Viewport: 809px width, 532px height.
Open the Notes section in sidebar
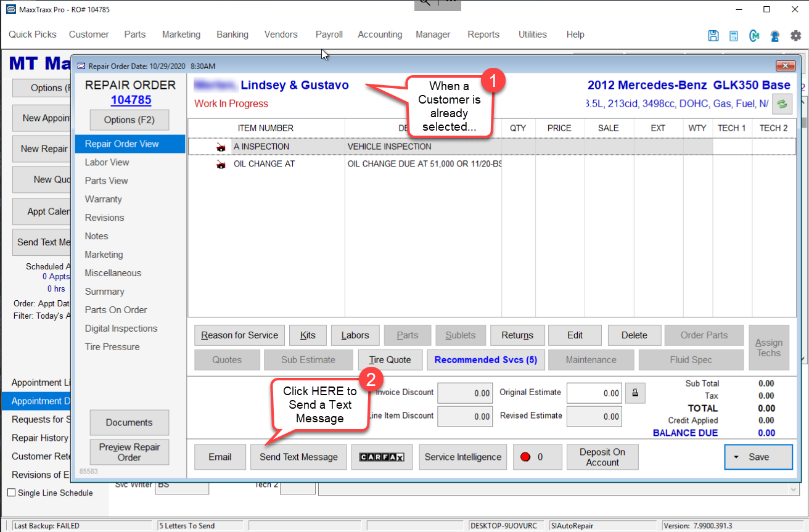[97, 236]
